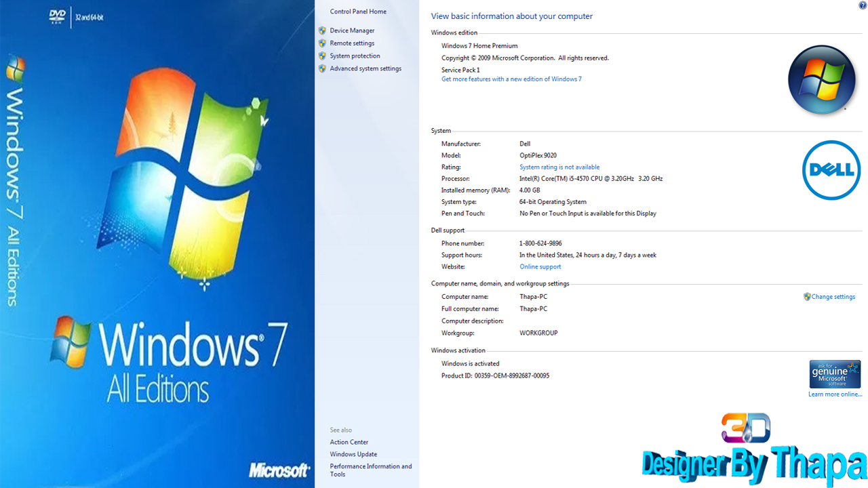This screenshot has height=488, width=868.
Task: Click the genuine Microsoft software badge
Action: click(x=835, y=374)
